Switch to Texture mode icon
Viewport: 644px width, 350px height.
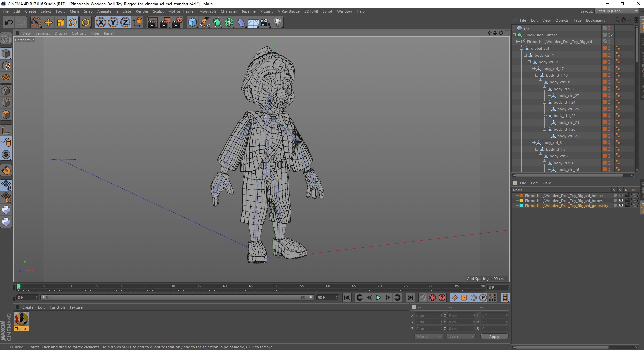[6, 66]
